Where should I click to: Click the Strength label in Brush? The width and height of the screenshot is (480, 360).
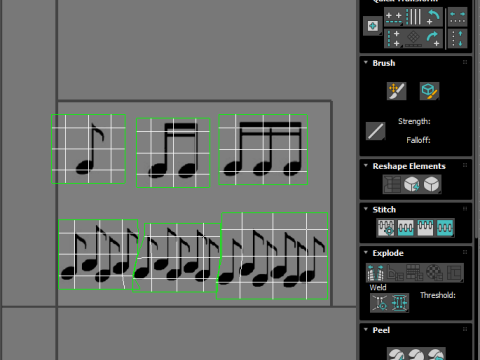click(414, 122)
